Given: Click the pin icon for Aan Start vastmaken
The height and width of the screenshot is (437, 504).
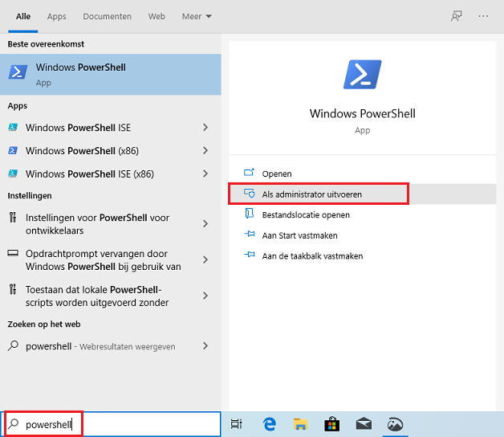Looking at the screenshot, I should tap(250, 234).
